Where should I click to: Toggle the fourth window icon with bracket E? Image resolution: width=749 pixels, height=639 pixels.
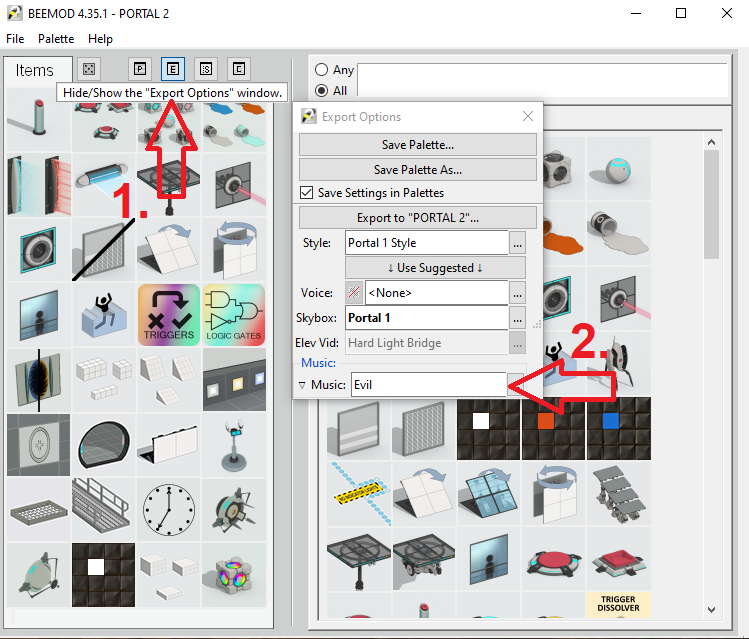[x=239, y=69]
